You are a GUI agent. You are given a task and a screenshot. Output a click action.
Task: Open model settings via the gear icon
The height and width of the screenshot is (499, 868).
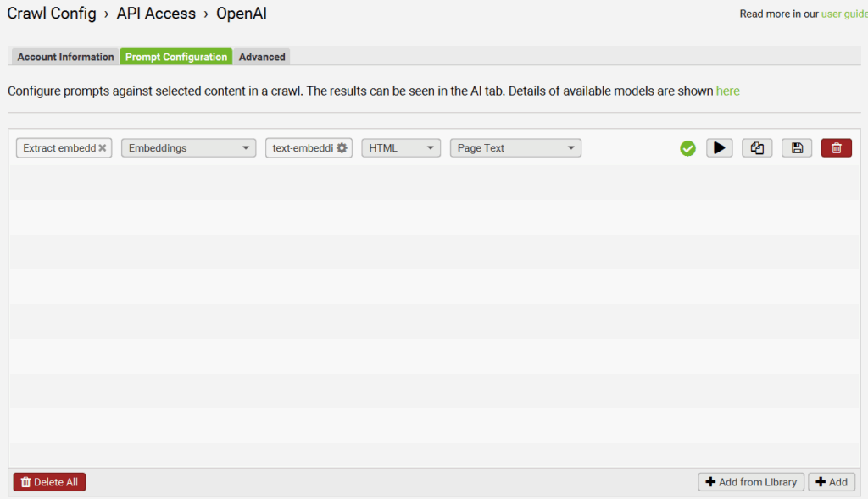tap(342, 148)
